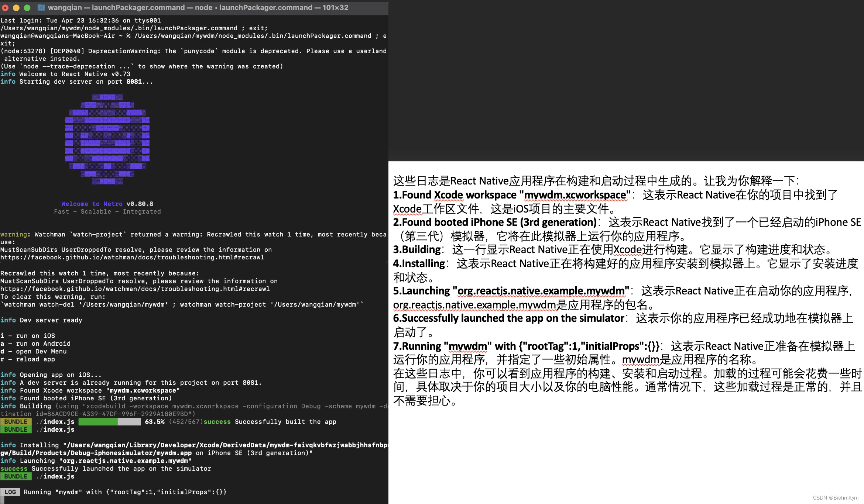Click terminal 'success Successfully launched the app' line
This screenshot has height=504, width=864.
pos(106,469)
